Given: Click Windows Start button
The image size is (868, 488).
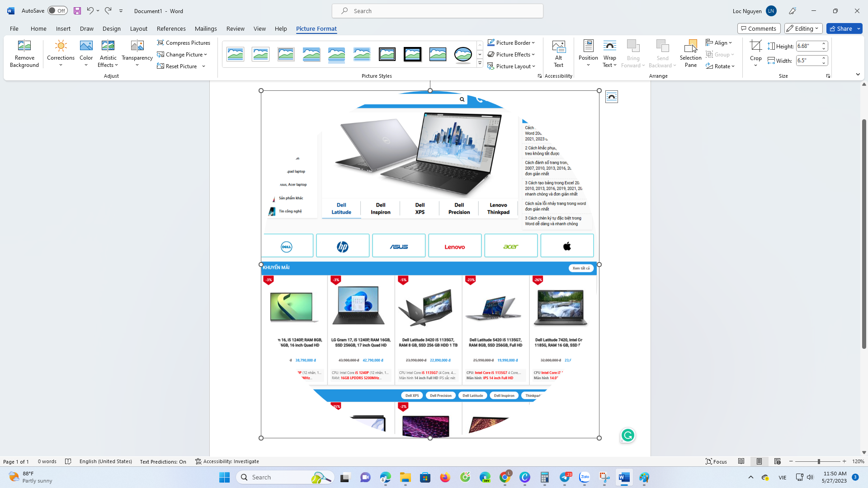Looking at the screenshot, I should [x=224, y=477].
